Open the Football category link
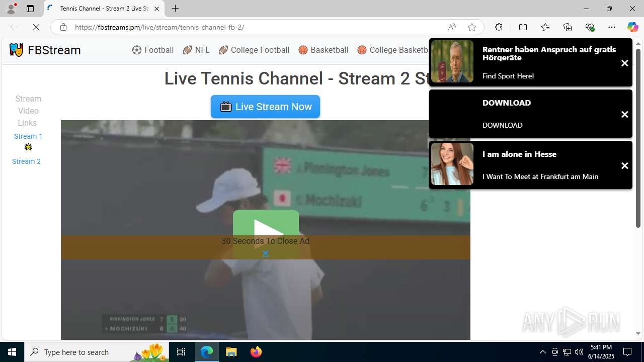644x362 pixels. click(153, 50)
